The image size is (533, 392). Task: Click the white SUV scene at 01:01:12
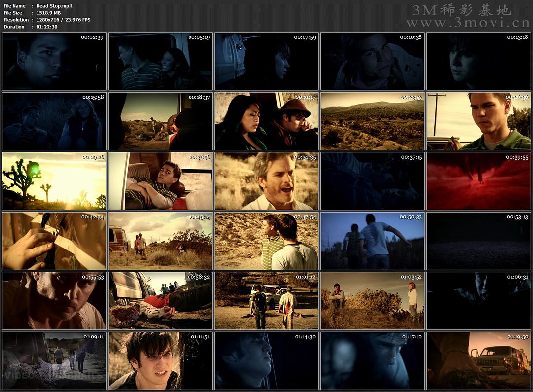click(x=266, y=301)
